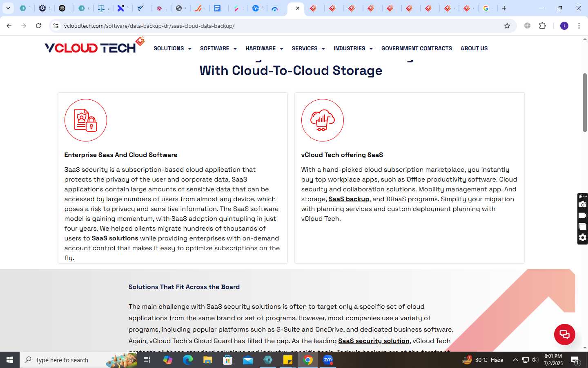This screenshot has height=368, width=588.
Task: Open the notifications center icon
Action: (575, 360)
